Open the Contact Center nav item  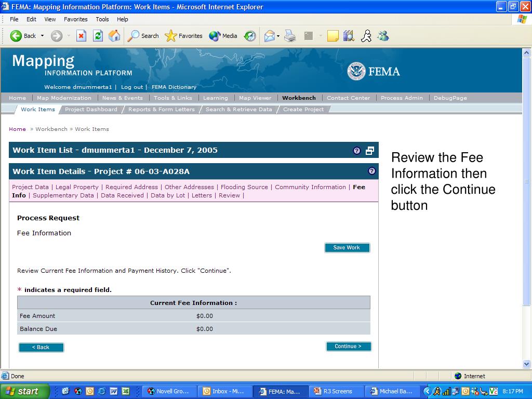point(349,98)
